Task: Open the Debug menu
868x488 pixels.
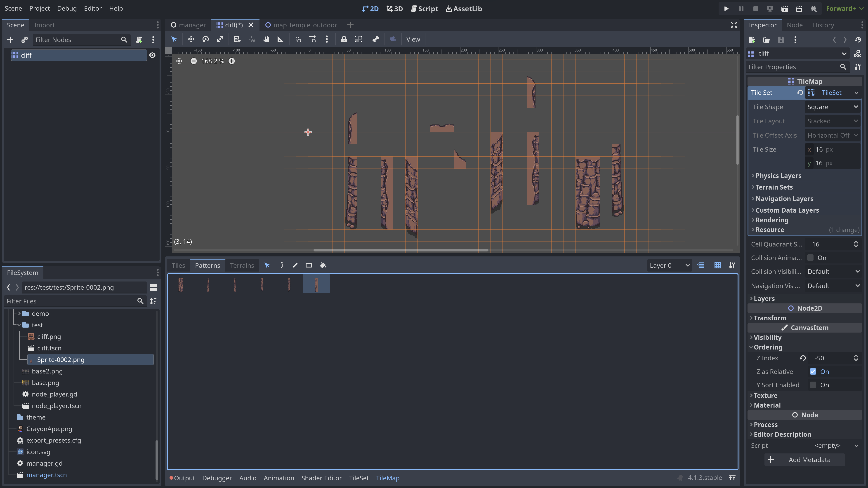Action: click(x=67, y=8)
